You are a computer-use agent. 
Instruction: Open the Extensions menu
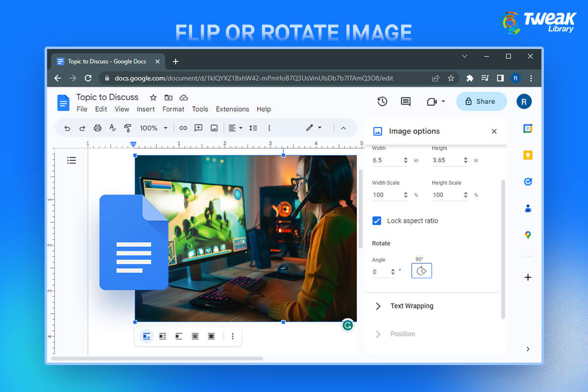[232, 109]
